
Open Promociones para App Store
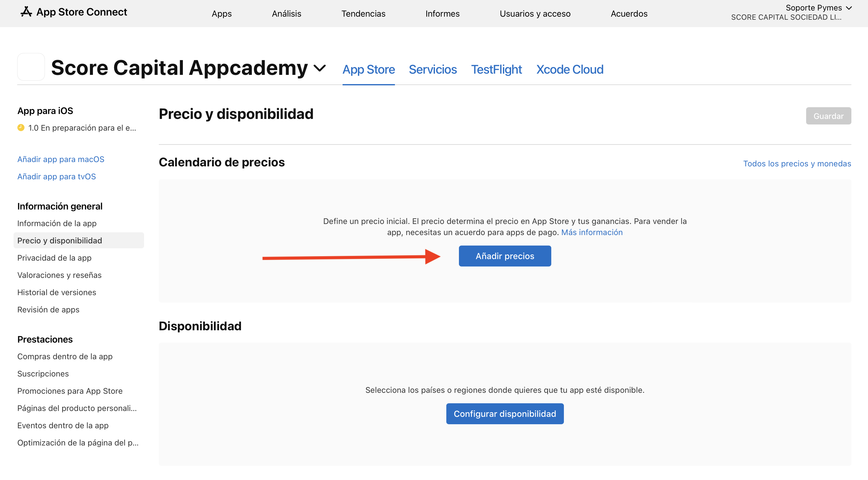click(x=70, y=391)
